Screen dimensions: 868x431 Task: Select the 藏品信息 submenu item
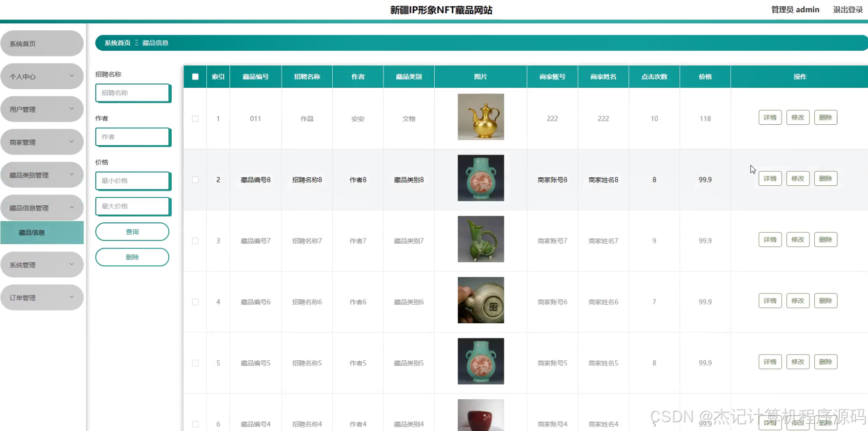tap(42, 233)
